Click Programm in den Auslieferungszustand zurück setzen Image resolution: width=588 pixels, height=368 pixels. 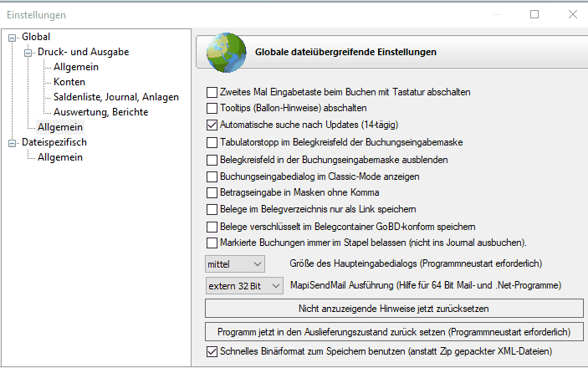click(x=394, y=332)
